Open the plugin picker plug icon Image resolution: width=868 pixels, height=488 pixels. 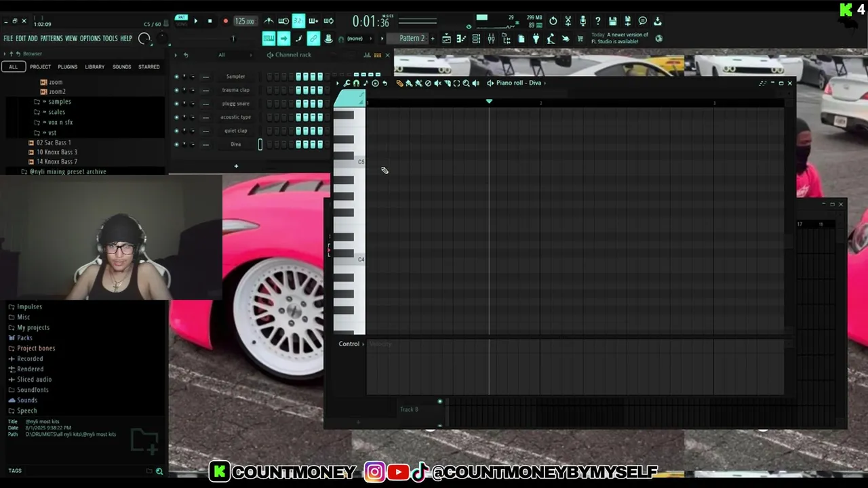coord(536,39)
